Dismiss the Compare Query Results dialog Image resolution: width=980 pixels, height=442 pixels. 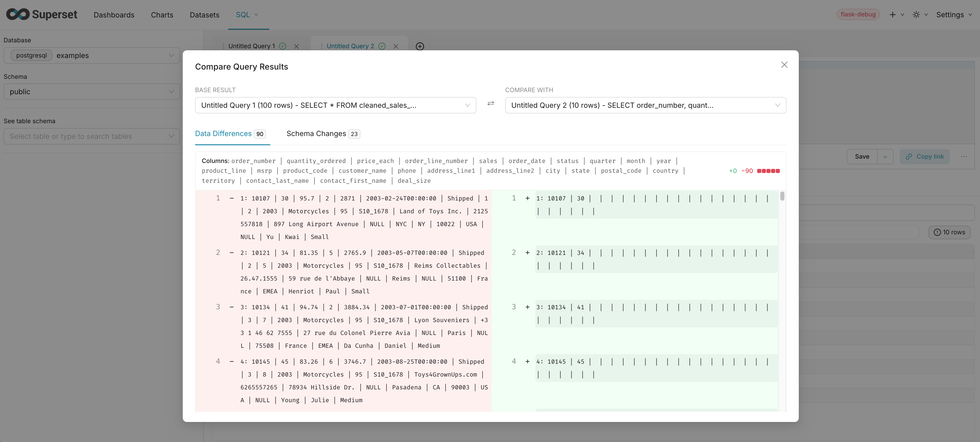point(784,65)
